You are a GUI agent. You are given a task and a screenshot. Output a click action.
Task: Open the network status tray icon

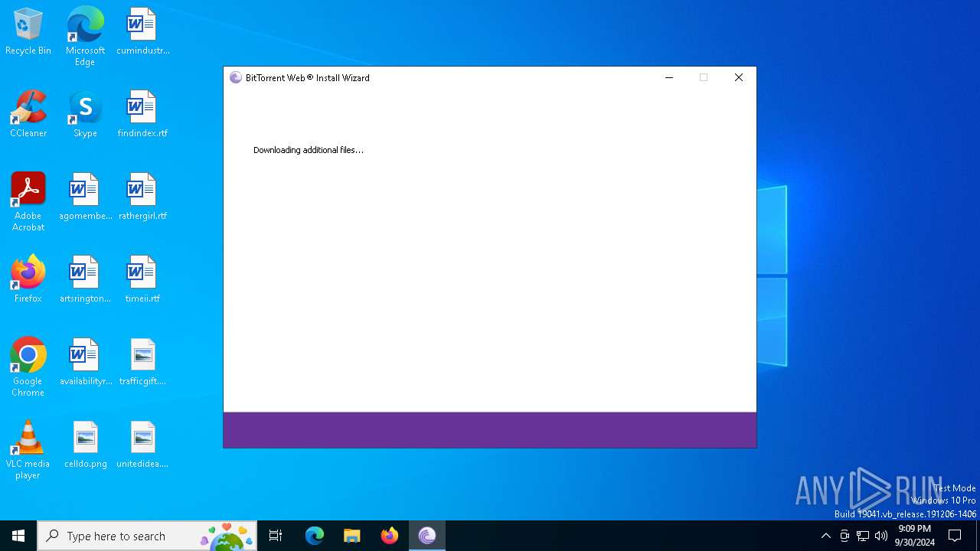pyautogui.click(x=863, y=536)
